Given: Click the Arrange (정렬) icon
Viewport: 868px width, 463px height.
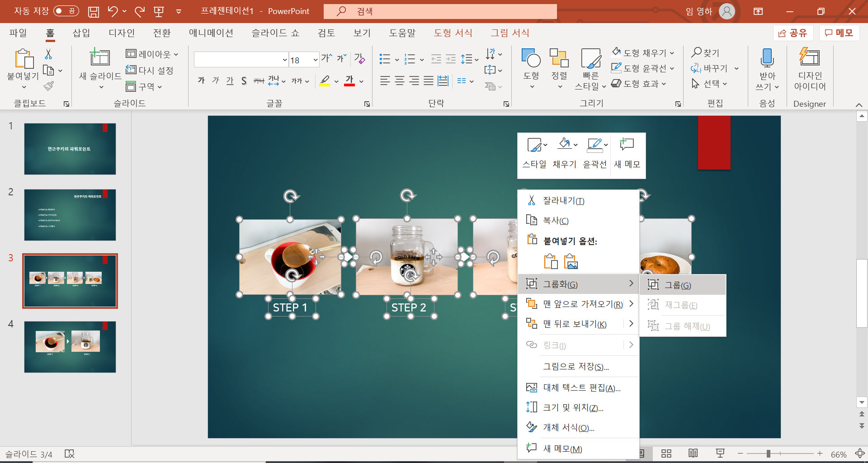Looking at the screenshot, I should point(559,58).
